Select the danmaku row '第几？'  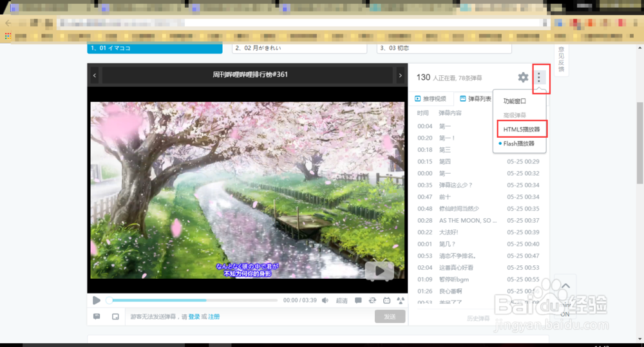478,244
